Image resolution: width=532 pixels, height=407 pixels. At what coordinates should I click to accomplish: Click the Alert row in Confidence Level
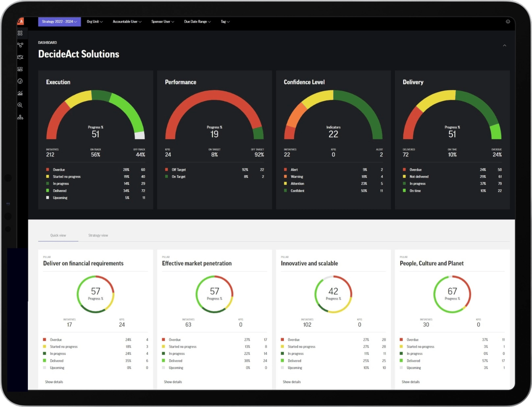coord(333,169)
